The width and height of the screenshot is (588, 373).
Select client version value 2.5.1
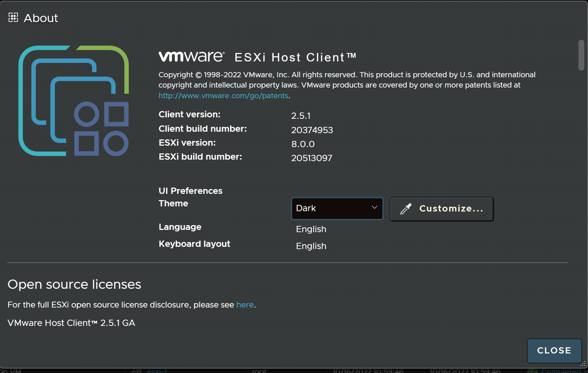point(301,116)
